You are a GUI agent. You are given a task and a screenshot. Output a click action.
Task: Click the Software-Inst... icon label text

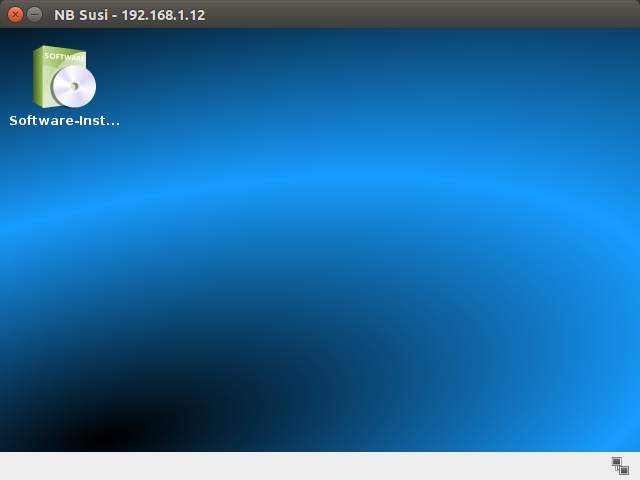64,121
